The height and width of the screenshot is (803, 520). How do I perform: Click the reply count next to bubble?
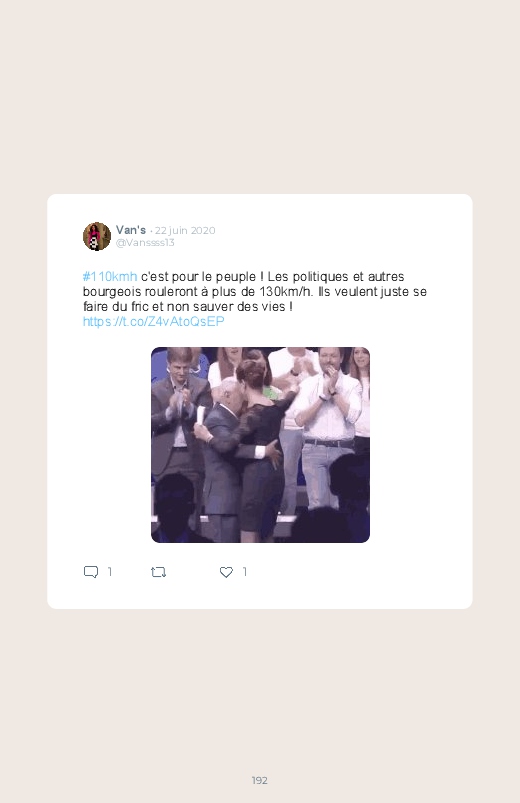point(110,572)
